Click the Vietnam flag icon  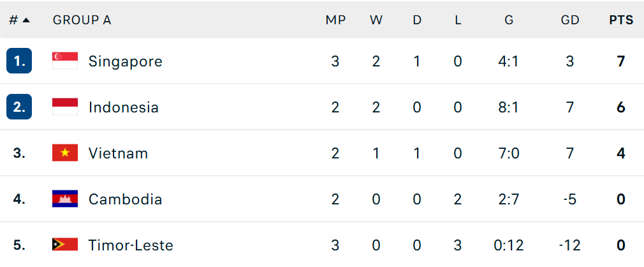65,153
